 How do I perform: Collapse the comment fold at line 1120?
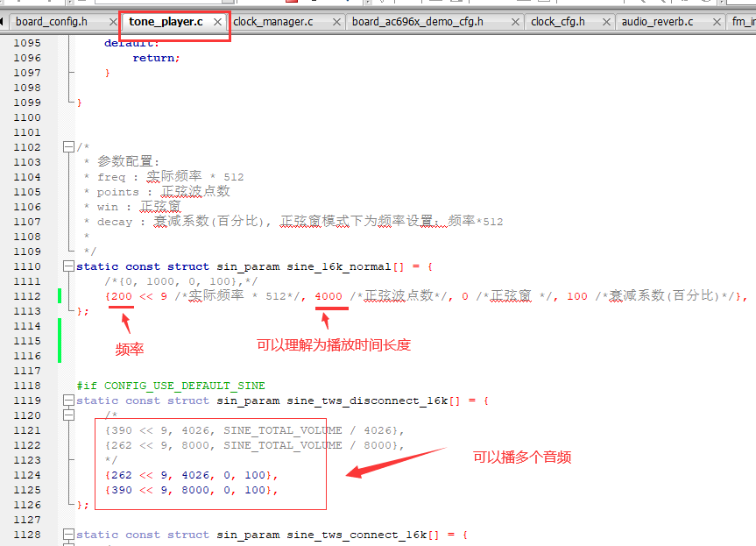[69, 415]
